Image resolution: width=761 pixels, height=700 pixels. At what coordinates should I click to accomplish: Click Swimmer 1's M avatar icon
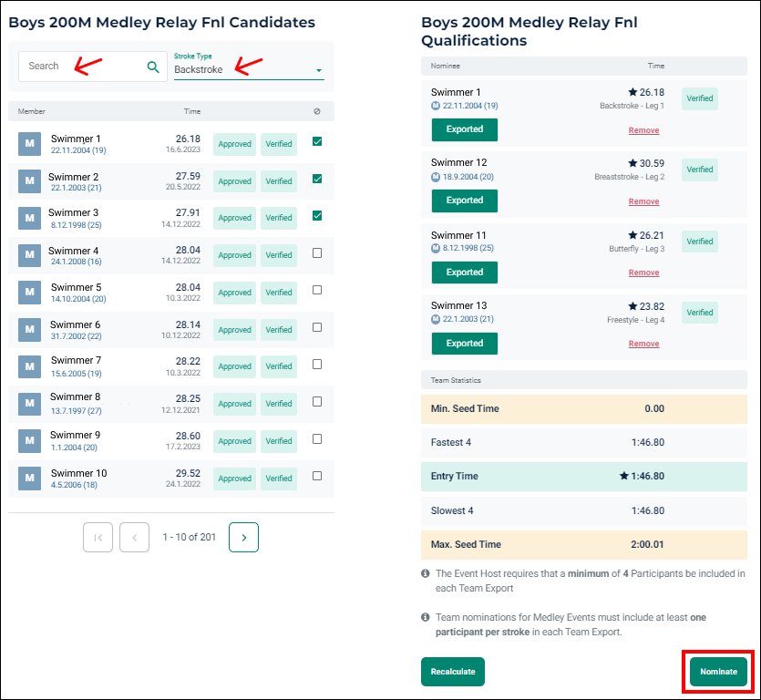click(28, 143)
